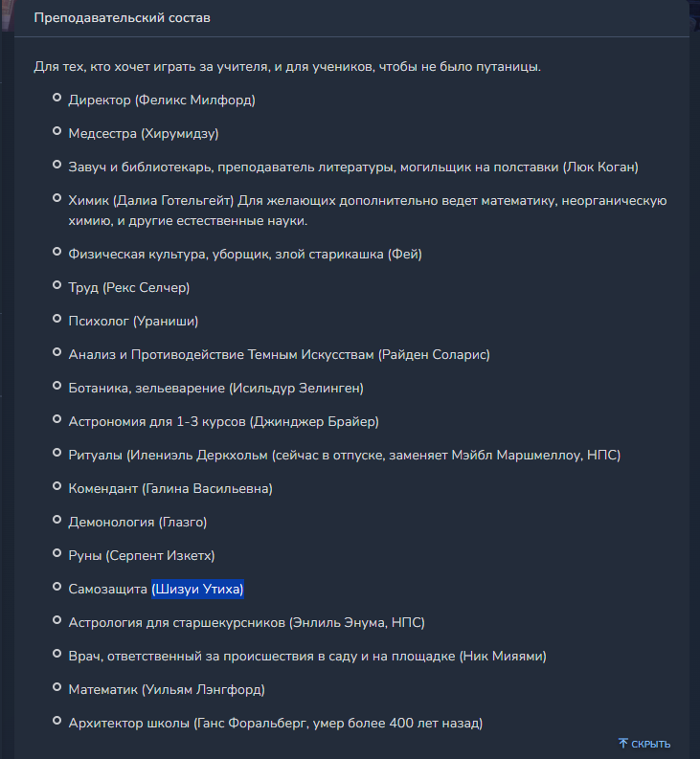
Task: Click the bullet beside Математик (Уильям Лэнгфорд)
Action: pyautogui.click(x=56, y=687)
